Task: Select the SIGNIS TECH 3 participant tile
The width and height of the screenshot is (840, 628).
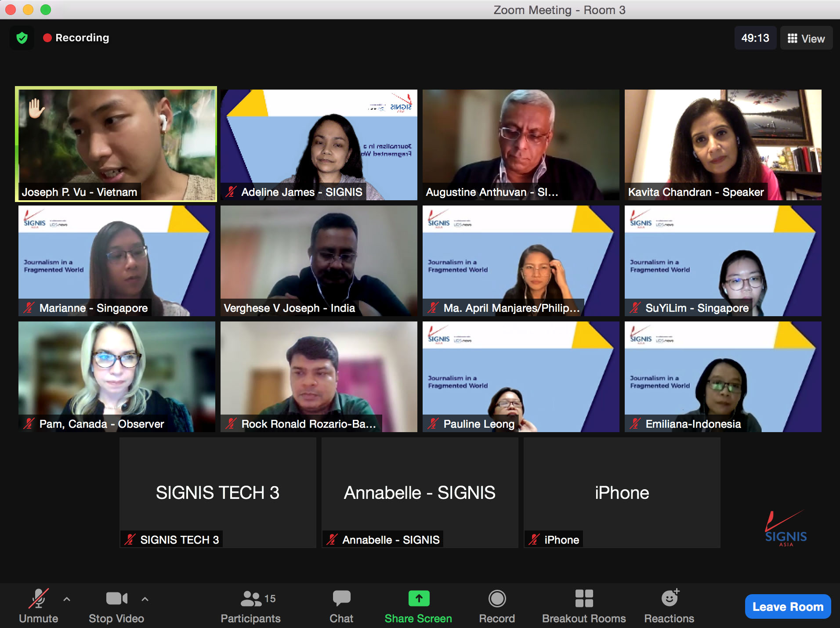Action: 217,492
